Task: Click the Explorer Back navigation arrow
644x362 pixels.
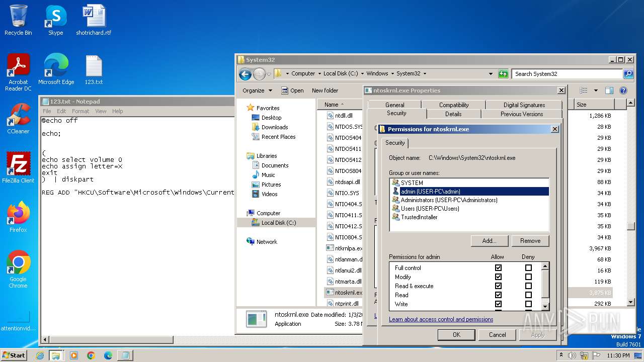Action: pyautogui.click(x=245, y=74)
